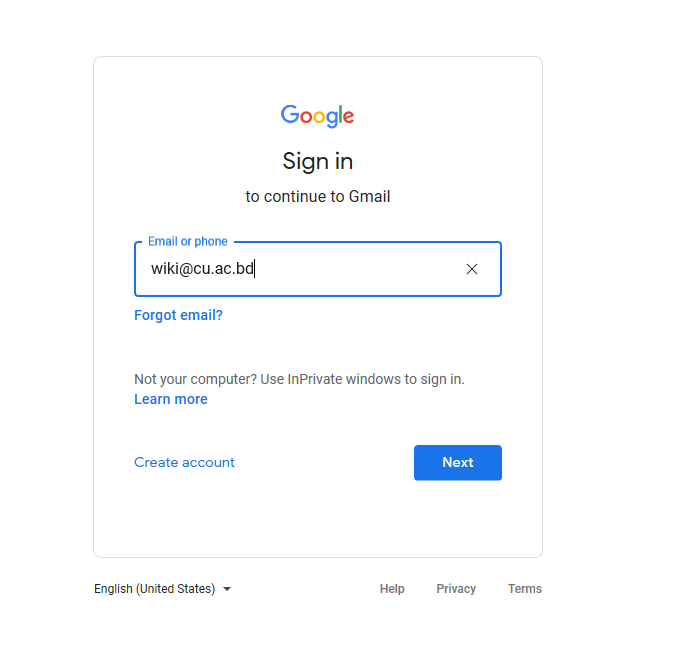Click the floating 'Email or phone' label
Image resolution: width=681 pixels, height=654 pixels.
click(188, 241)
